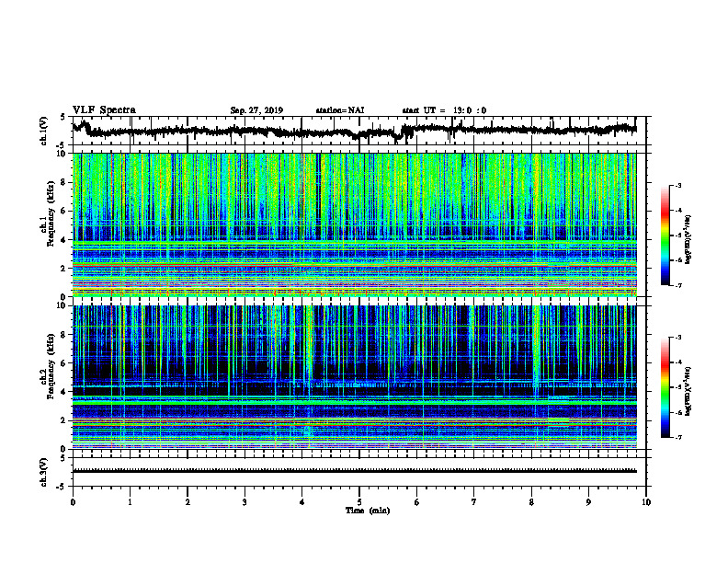The height and width of the screenshot is (563, 728).
Task: Click time axis tick label '6'
Action: coord(417,502)
